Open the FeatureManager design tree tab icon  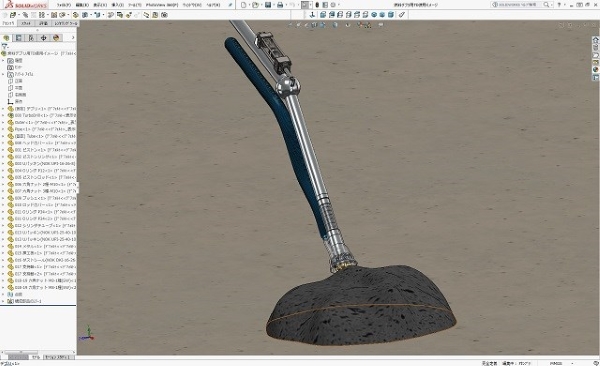(6, 38)
